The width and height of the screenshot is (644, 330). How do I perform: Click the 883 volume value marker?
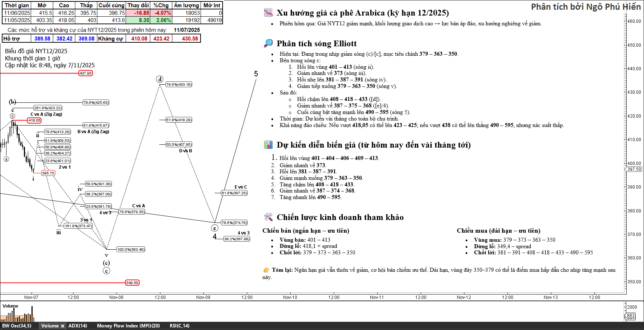[631, 316]
